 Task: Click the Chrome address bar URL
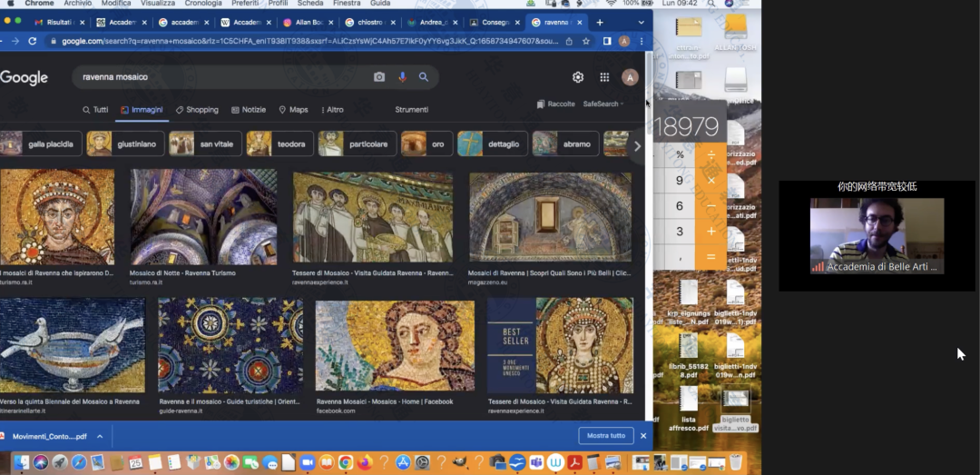[310, 41]
